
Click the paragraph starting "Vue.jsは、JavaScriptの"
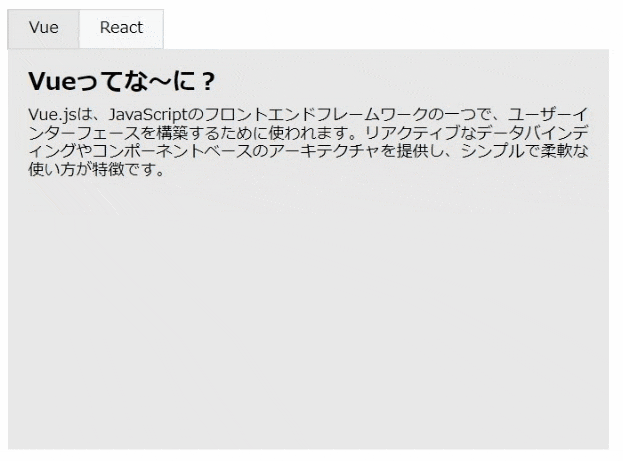click(x=308, y=142)
